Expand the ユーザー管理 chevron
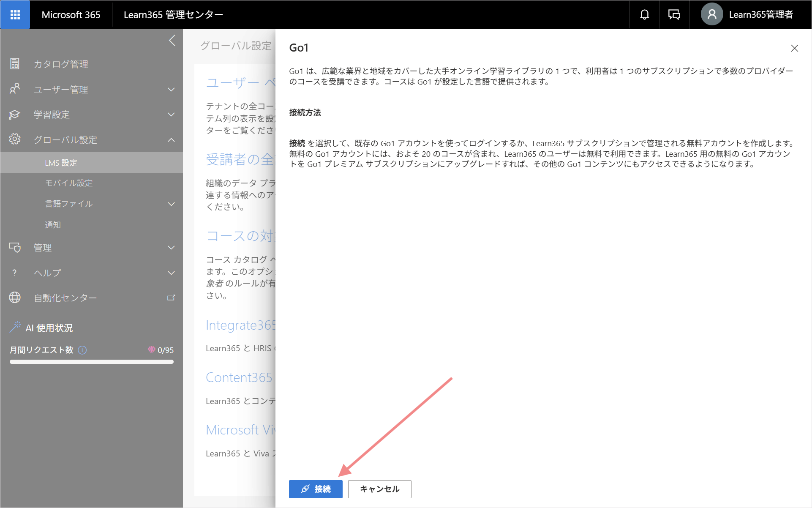The width and height of the screenshot is (812, 508). tap(171, 90)
